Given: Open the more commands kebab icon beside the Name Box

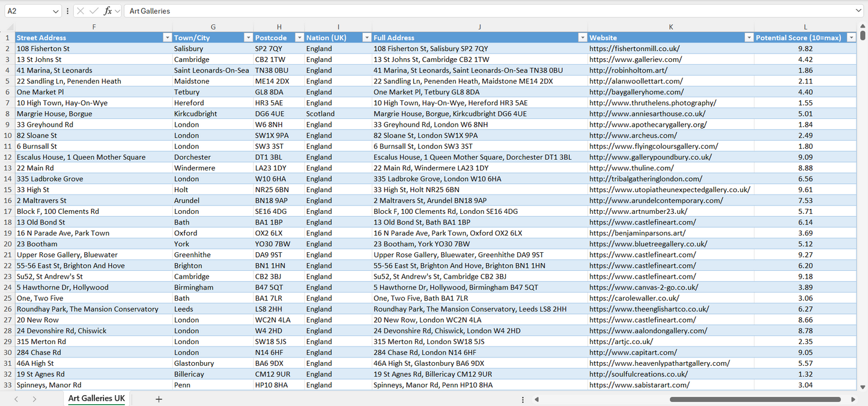Looking at the screenshot, I should point(67,10).
